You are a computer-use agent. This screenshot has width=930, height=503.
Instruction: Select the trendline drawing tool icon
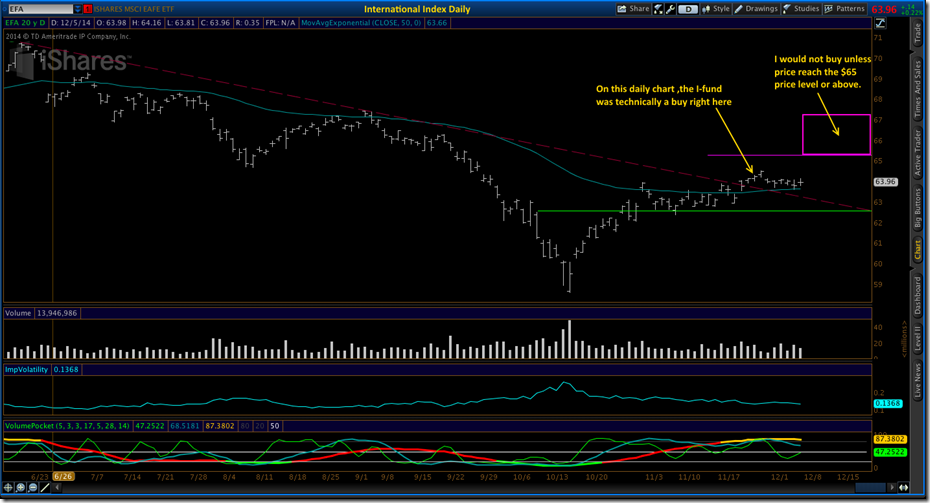[x=45, y=488]
